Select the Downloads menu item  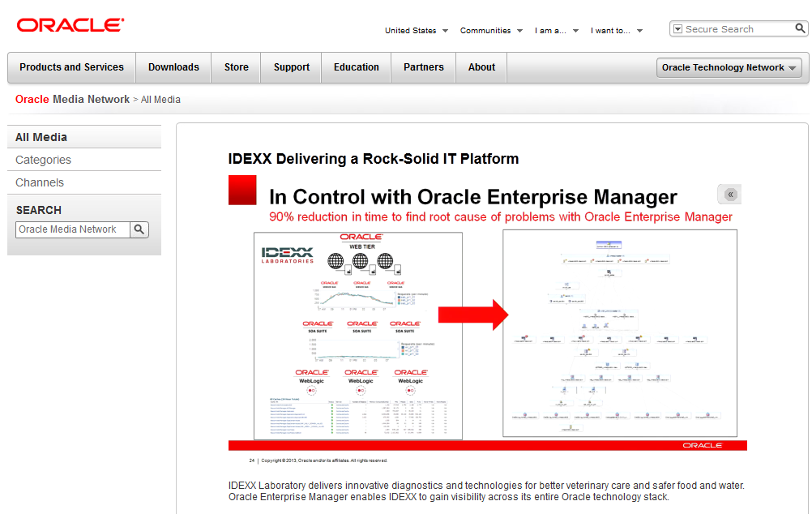(x=173, y=67)
